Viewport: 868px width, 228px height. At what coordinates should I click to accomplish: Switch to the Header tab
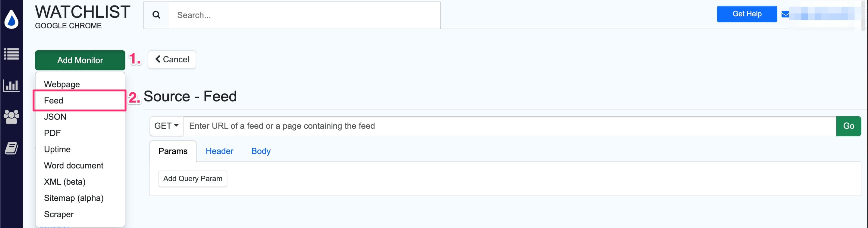pos(219,151)
